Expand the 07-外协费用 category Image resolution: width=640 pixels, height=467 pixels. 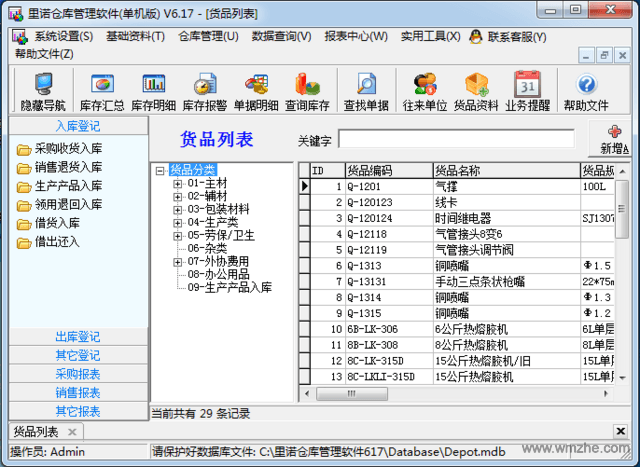(x=178, y=262)
